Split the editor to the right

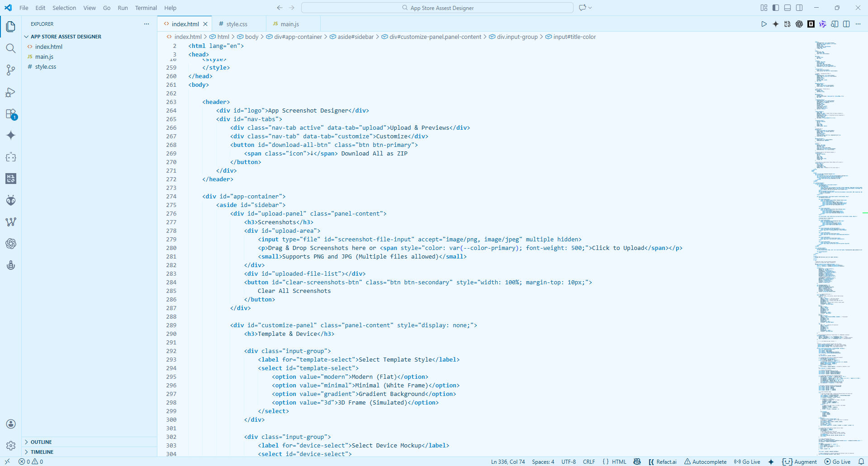point(846,24)
